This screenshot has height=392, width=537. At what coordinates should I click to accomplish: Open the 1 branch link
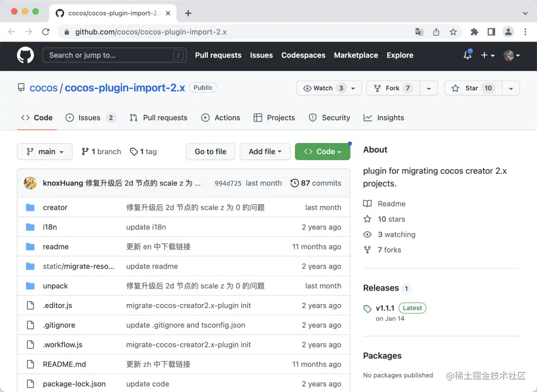(x=101, y=152)
